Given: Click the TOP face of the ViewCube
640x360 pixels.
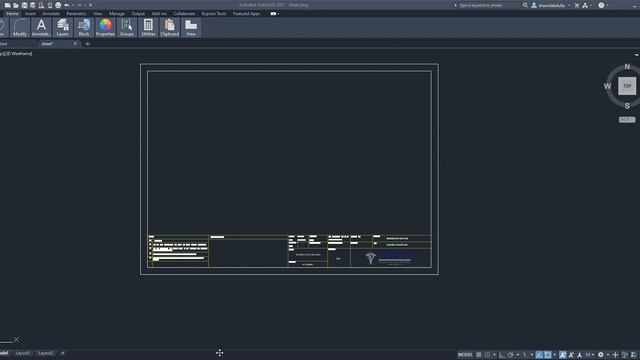Looking at the screenshot, I should [627, 86].
